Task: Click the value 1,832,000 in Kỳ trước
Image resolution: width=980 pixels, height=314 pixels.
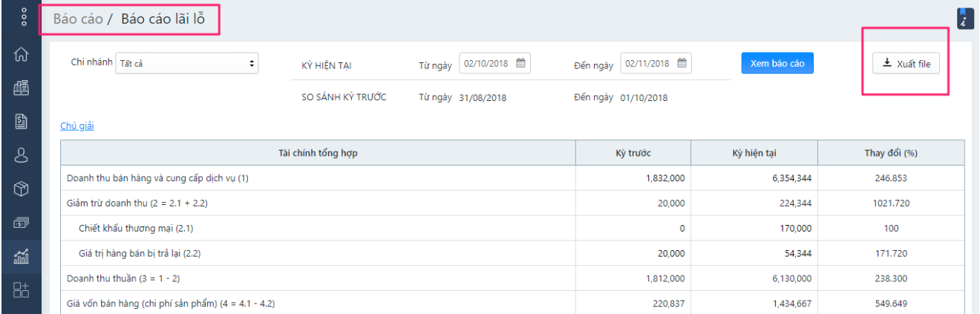Action: [665, 179]
